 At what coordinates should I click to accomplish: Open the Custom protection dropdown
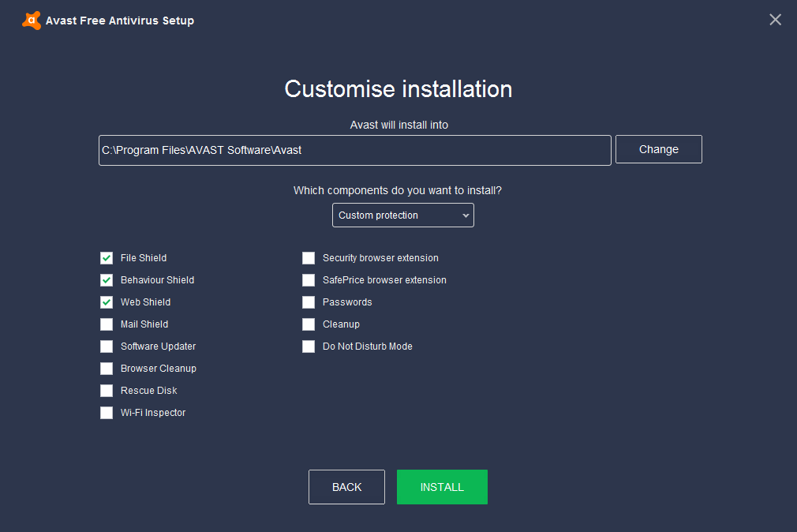pos(402,215)
